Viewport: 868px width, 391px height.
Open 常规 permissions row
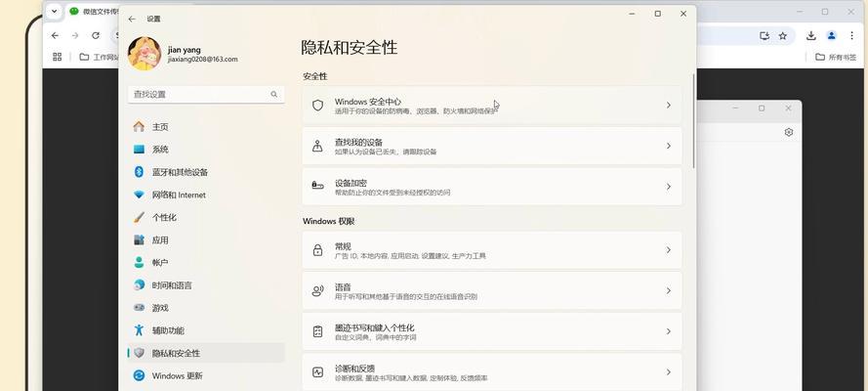tap(491, 250)
